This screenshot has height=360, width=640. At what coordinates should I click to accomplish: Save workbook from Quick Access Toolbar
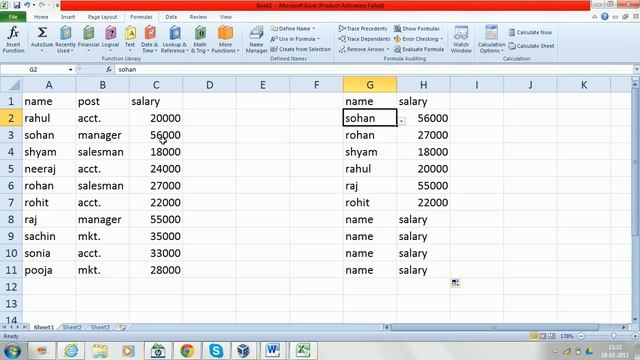pos(17,5)
